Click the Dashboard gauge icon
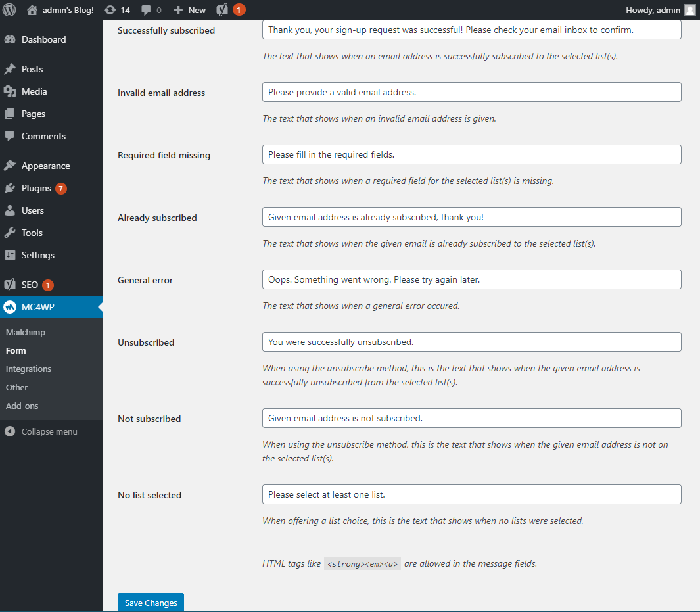This screenshot has width=700, height=612. point(10,39)
